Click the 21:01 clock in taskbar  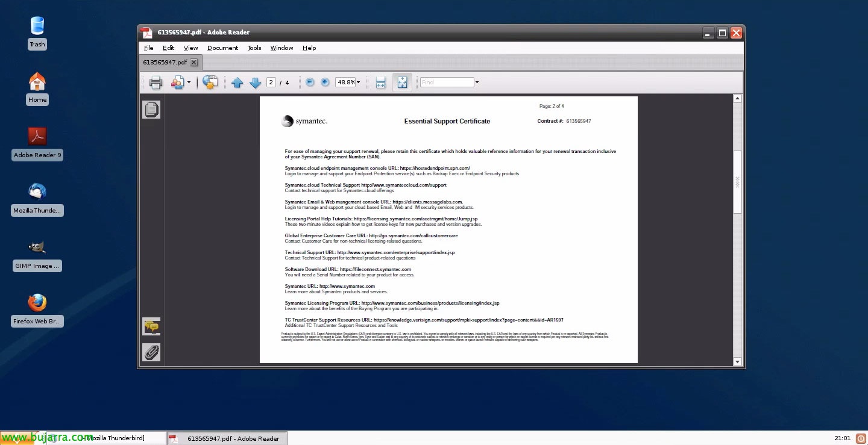click(x=842, y=438)
